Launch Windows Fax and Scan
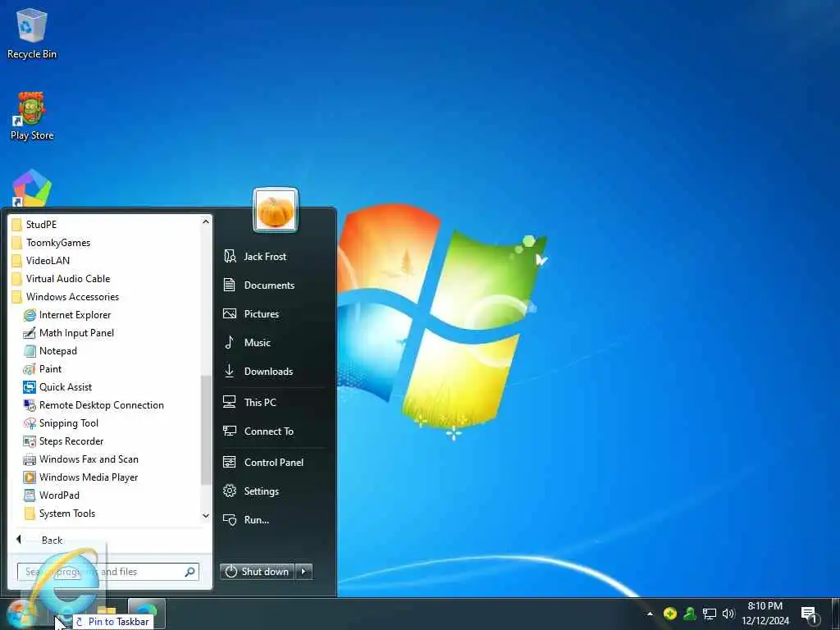 (80, 459)
